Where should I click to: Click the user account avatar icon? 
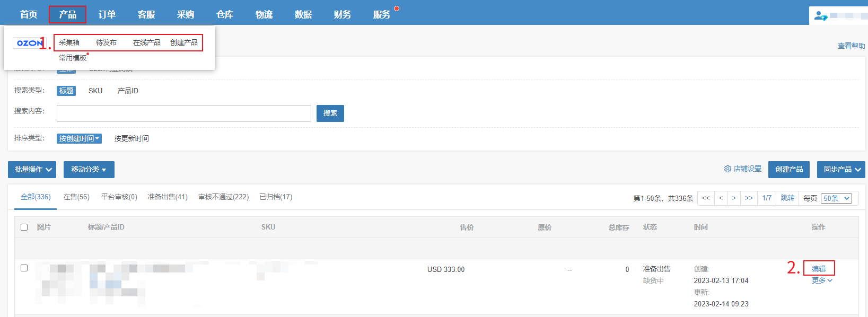[x=820, y=16]
